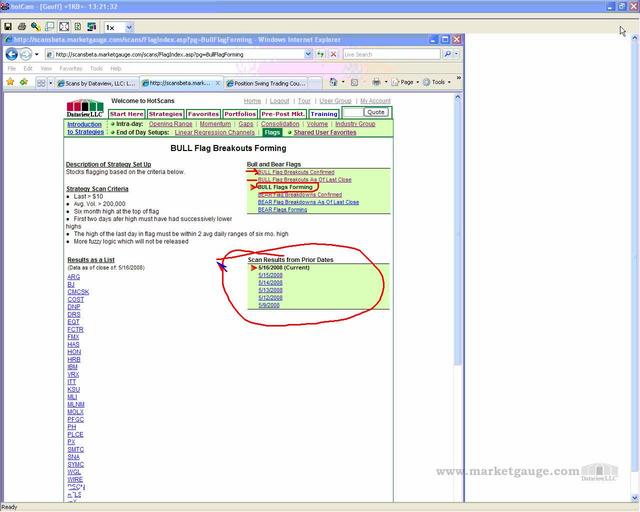Open prior scan results for 5/12/2008

click(x=270, y=298)
